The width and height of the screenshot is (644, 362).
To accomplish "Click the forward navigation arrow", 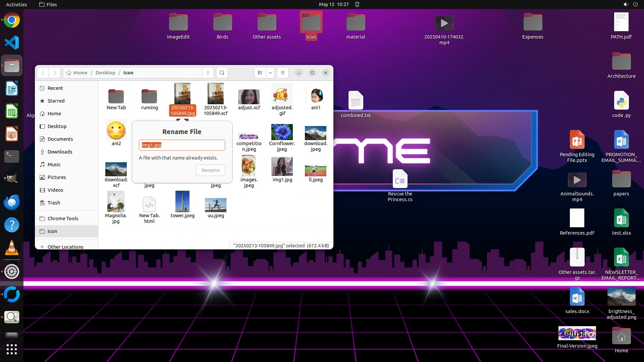I will click(55, 73).
